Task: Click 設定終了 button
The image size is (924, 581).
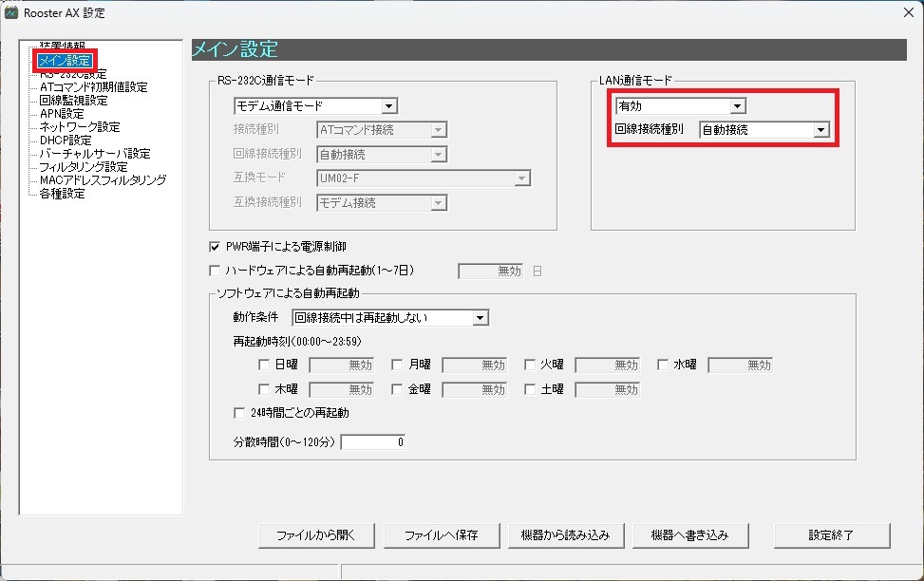Action: tap(832, 535)
